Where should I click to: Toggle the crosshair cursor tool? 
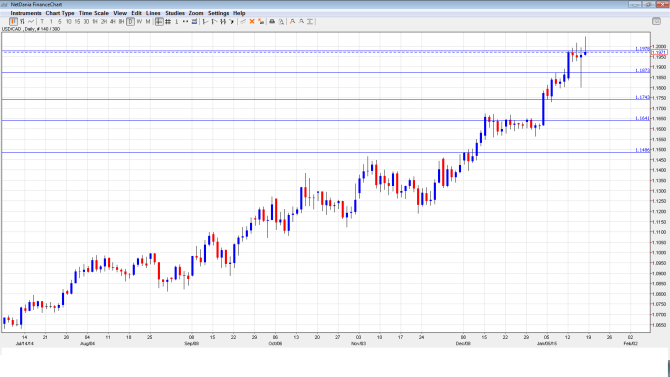pos(159,21)
